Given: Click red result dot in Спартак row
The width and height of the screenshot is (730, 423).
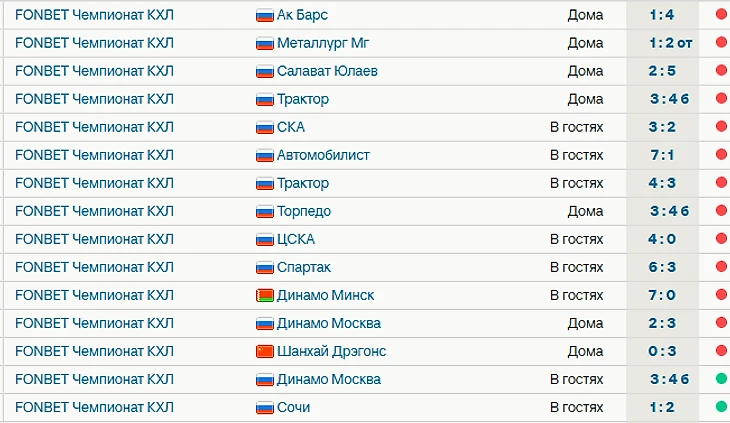Looking at the screenshot, I should click(721, 267).
